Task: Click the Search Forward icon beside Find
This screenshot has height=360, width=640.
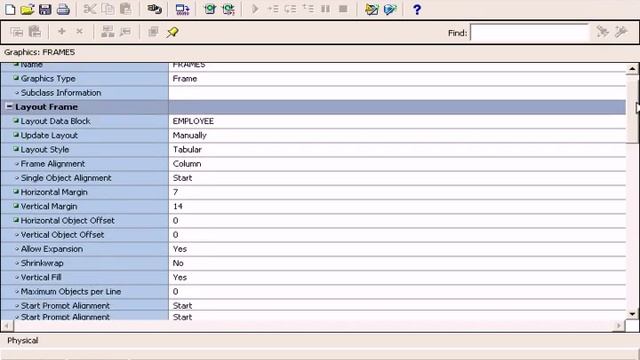Action: tap(602, 31)
